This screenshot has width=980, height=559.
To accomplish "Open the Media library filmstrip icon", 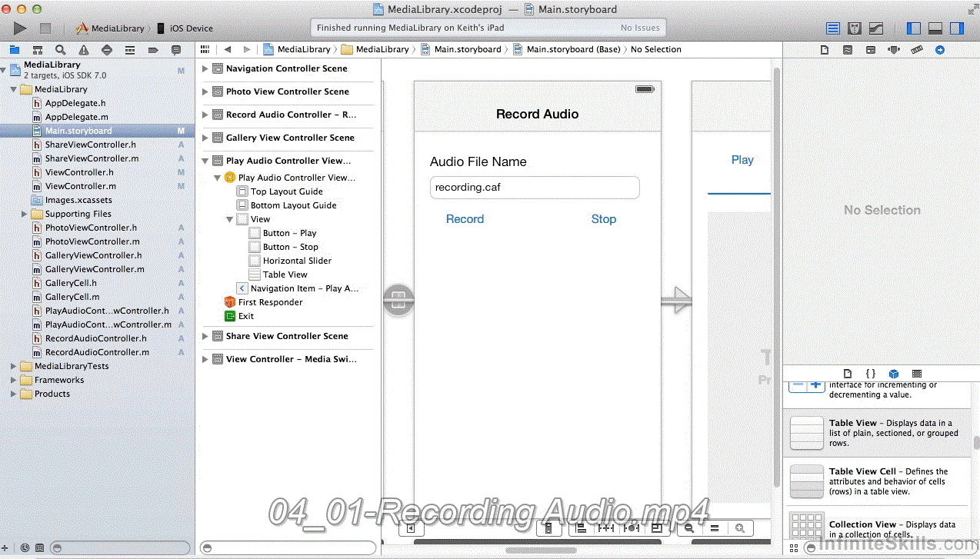I will [917, 374].
